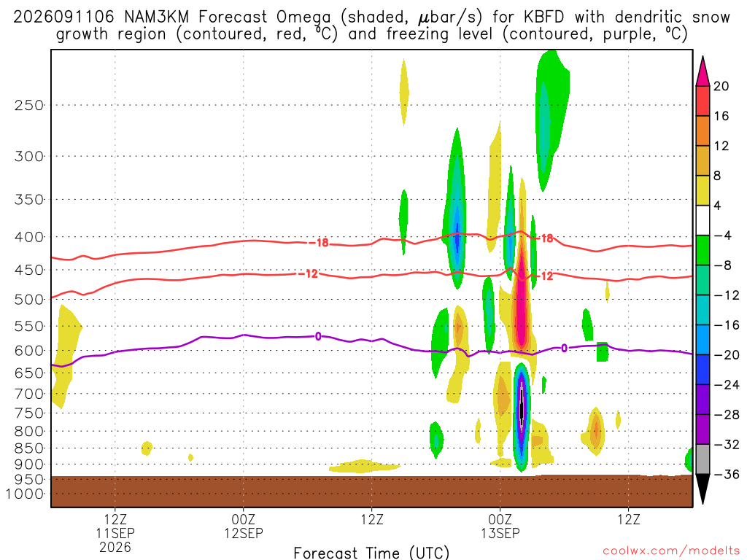Click the yellow colorbar segment between 4 and 8
Image resolution: width=747 pixels, height=560 pixels.
(703, 190)
